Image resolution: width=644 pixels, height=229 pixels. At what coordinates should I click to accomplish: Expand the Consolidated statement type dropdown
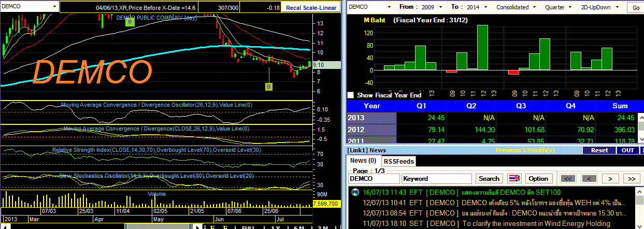click(535, 7)
